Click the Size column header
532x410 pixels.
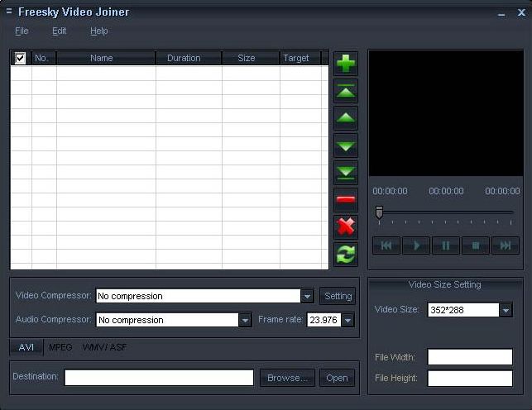click(251, 58)
